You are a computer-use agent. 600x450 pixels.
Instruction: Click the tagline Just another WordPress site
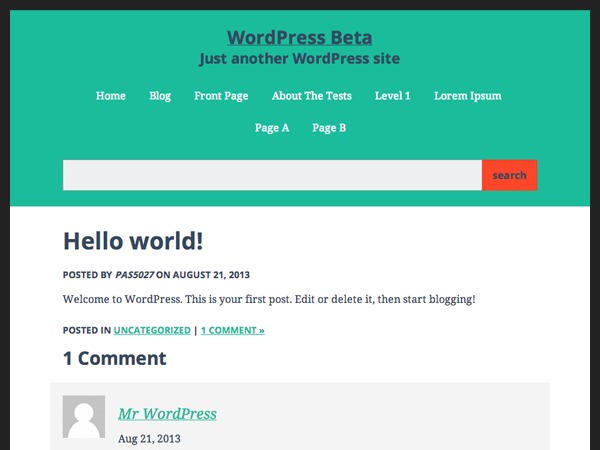pos(299,59)
